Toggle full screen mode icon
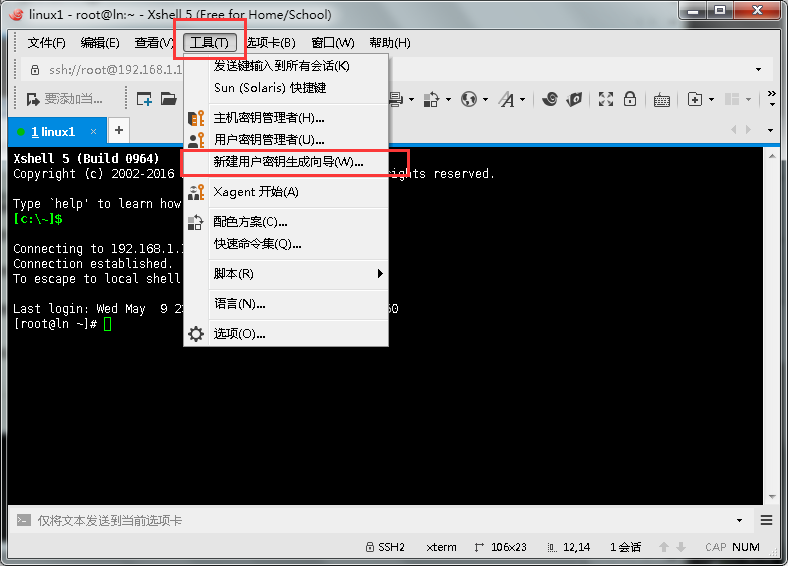The height and width of the screenshot is (566, 788). point(606,99)
